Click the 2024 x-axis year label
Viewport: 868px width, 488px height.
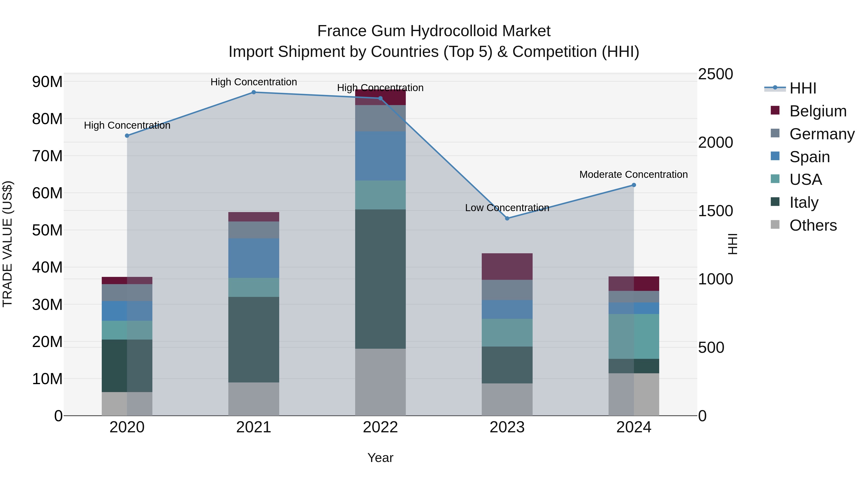pos(634,427)
